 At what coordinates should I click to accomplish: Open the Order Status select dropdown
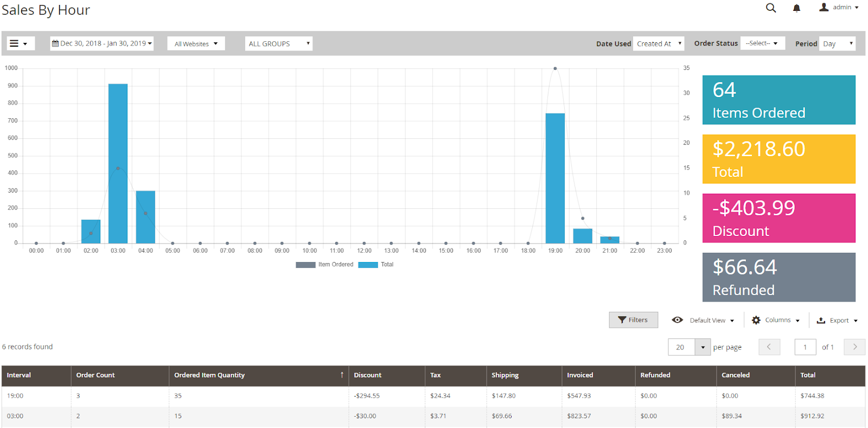click(762, 43)
